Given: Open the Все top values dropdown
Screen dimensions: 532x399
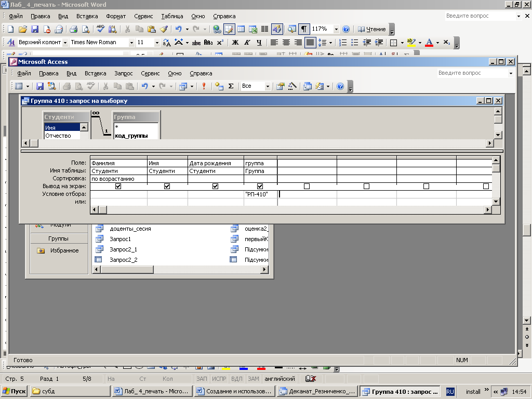Looking at the screenshot, I should [268, 86].
